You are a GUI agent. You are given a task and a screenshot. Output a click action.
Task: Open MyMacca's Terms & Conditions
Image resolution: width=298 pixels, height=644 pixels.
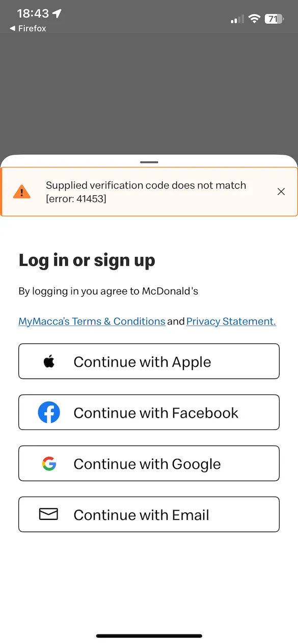click(92, 321)
